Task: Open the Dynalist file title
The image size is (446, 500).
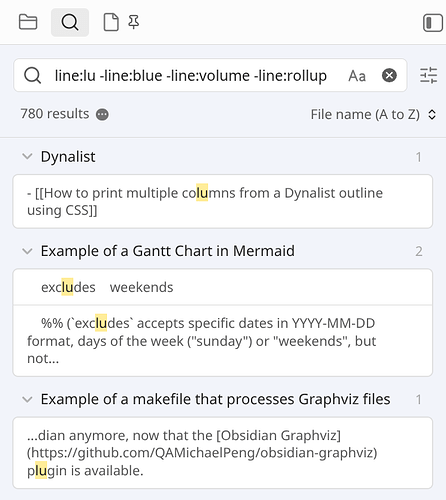Action: click(68, 156)
